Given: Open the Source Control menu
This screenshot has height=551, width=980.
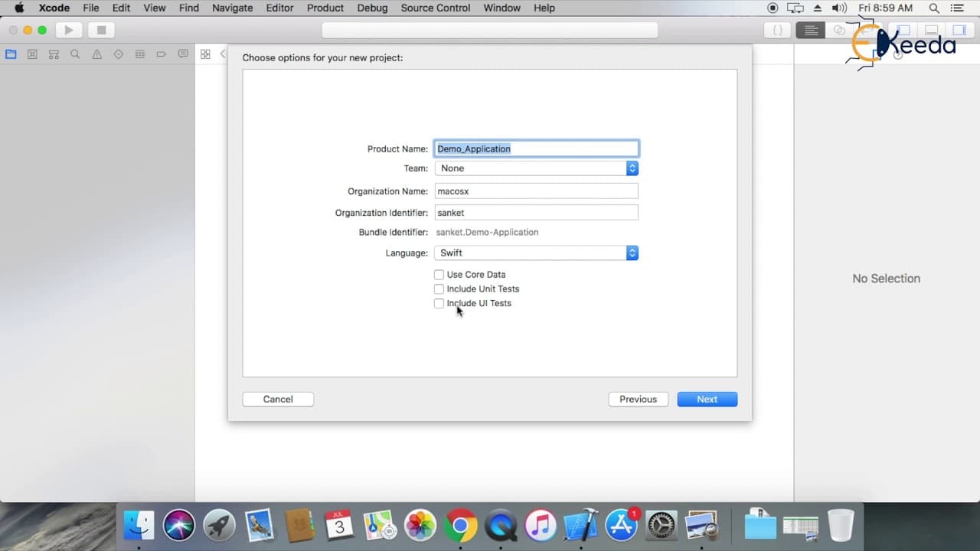Looking at the screenshot, I should tap(436, 8).
